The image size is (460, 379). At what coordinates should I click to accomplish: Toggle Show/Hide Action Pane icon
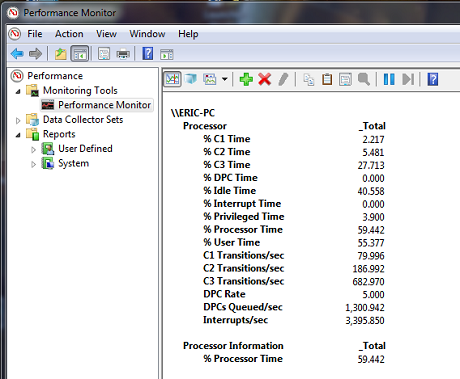click(167, 54)
